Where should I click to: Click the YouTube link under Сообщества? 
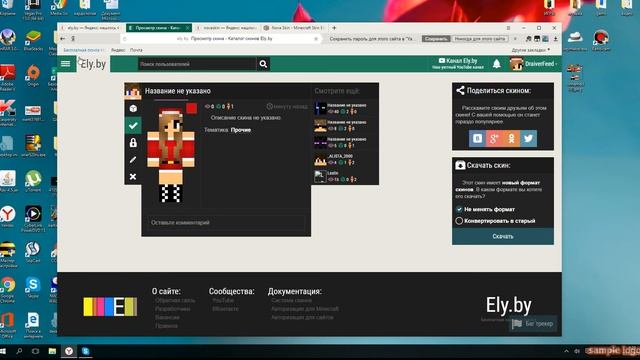tap(223, 300)
